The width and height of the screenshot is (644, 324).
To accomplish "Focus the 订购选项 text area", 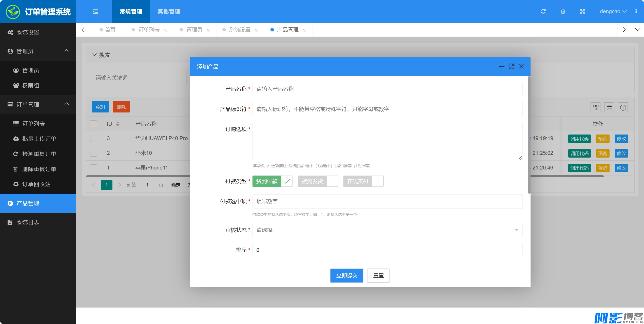I will (387, 141).
